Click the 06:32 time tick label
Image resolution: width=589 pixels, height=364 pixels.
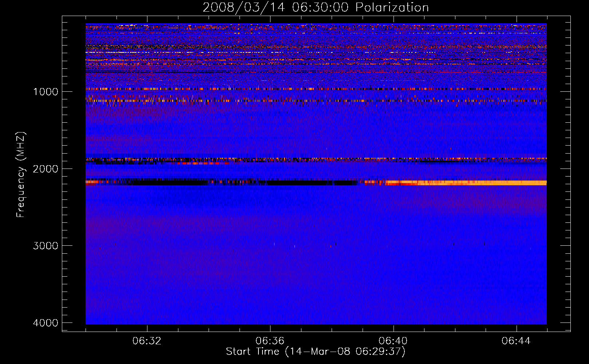tap(147, 341)
